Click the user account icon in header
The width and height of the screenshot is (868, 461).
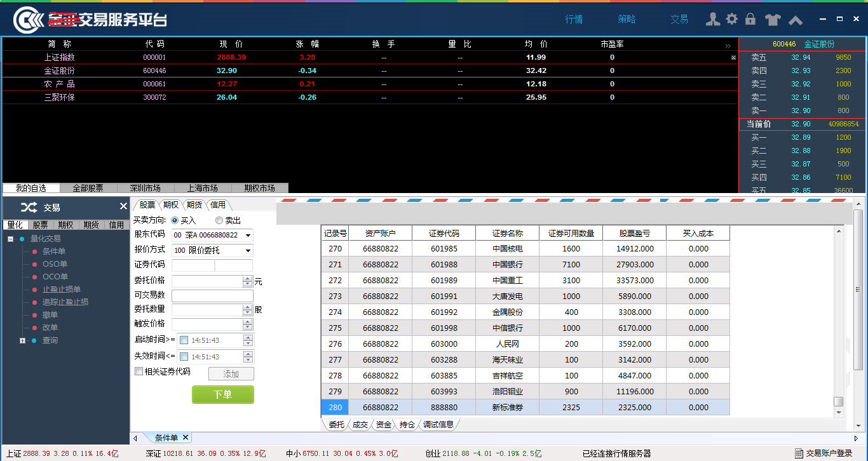[x=713, y=20]
